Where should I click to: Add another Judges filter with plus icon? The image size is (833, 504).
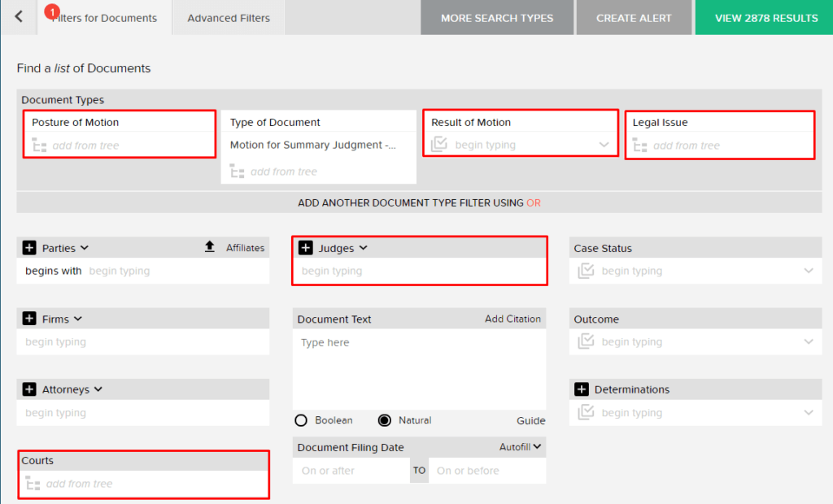(306, 247)
